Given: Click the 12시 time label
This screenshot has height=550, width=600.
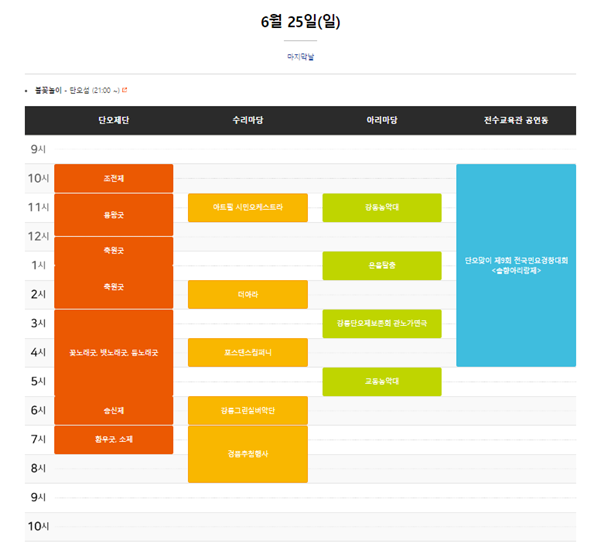Looking at the screenshot, I should [x=38, y=237].
